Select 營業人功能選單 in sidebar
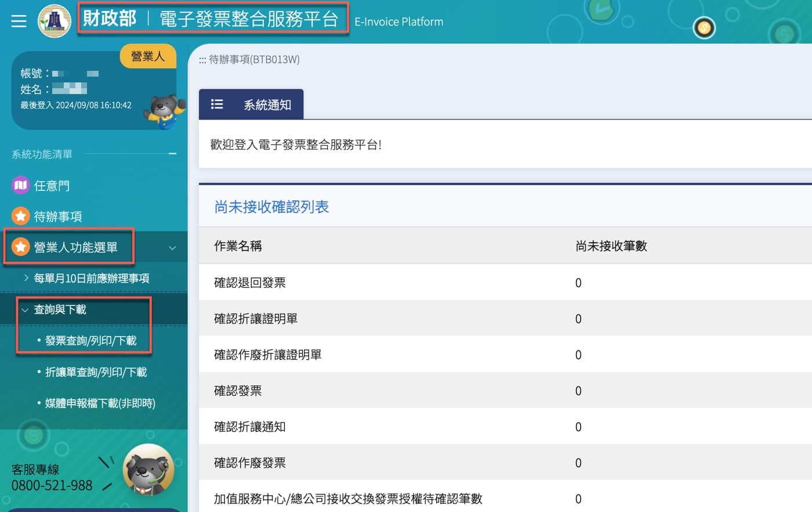 coord(76,247)
